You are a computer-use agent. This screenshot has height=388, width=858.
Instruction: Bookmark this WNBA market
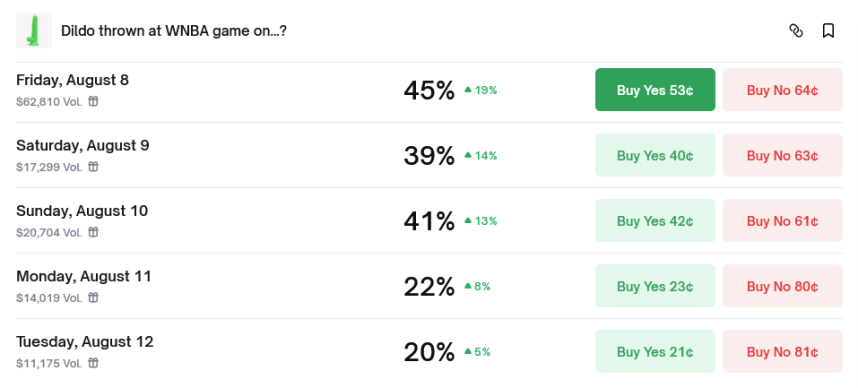pos(828,31)
